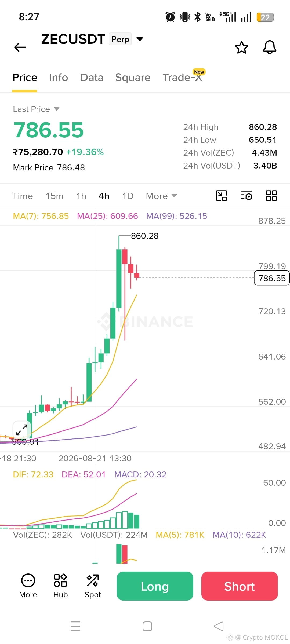
Task: Tap the tallest MACD histogram bar
Action: point(125,520)
